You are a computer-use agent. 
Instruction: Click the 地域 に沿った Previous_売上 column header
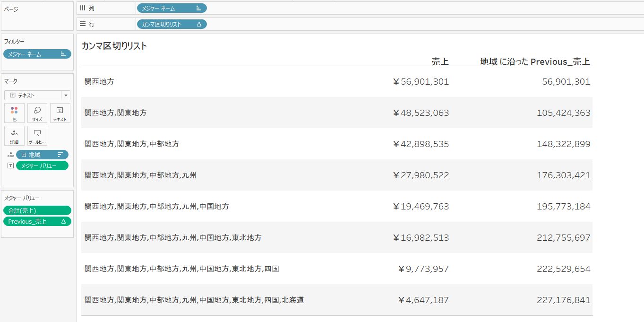(x=535, y=61)
